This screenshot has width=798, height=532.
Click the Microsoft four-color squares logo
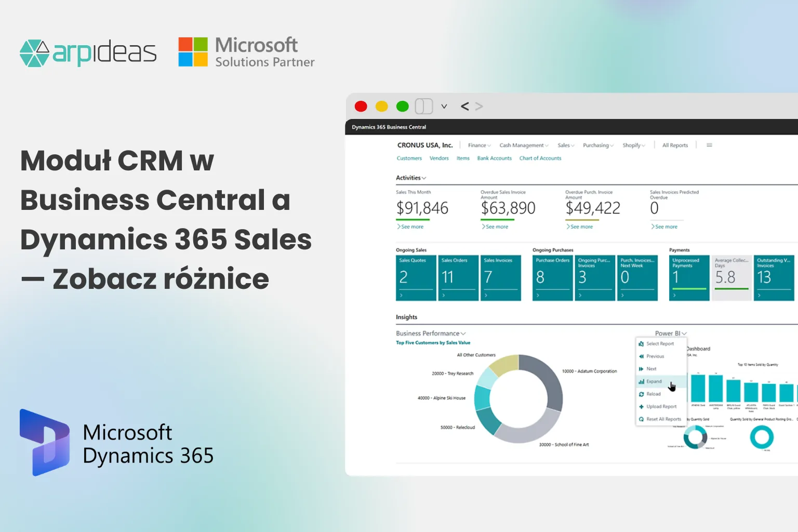click(x=193, y=51)
